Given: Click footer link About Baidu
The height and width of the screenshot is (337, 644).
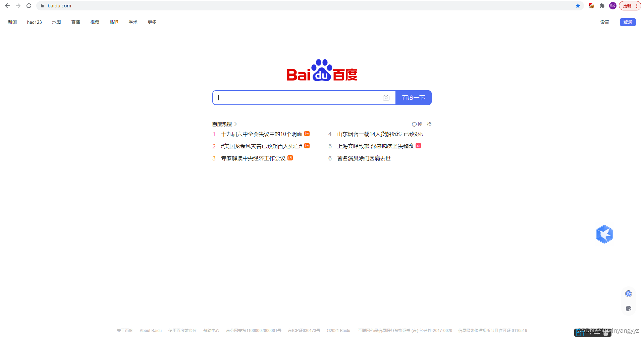Looking at the screenshot, I should pos(151,331).
